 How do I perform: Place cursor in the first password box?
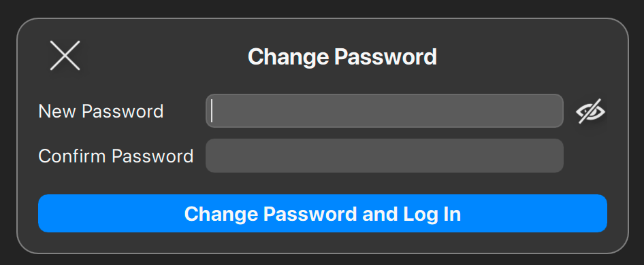385,111
